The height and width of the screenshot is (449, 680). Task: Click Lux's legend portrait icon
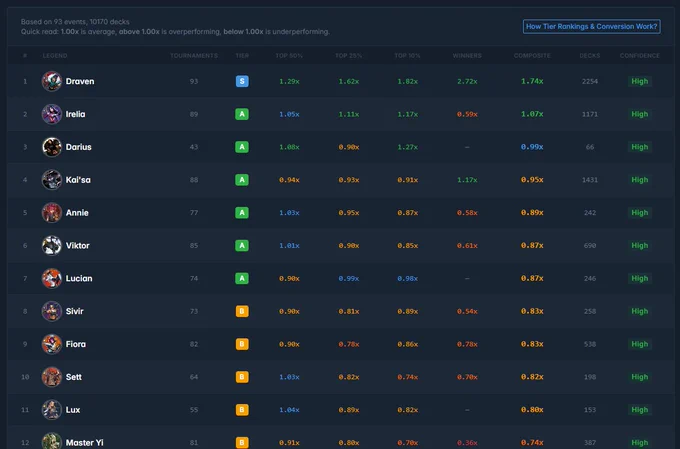[52, 410]
